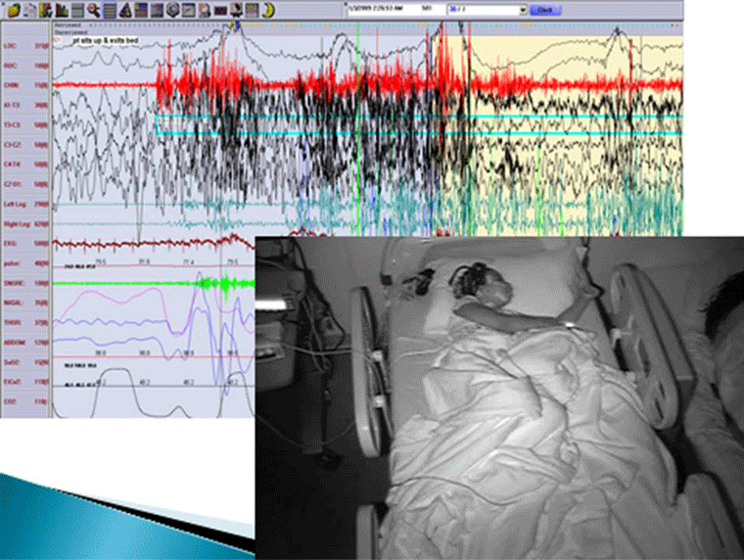744x560 pixels.
Task: Click the recording date and time field
Action: (382, 10)
